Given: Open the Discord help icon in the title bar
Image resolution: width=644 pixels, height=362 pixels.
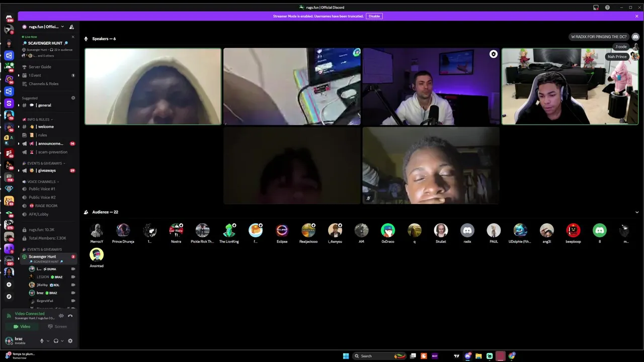Looking at the screenshot, I should pos(607,8).
